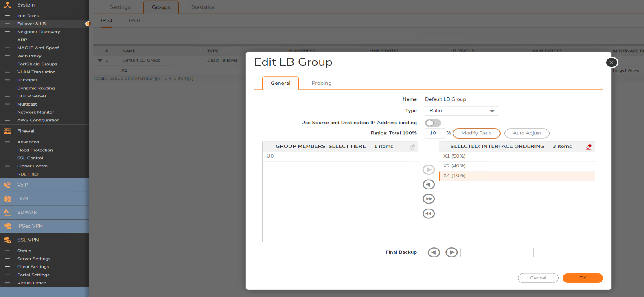Click the SDWAN section icon

click(7, 213)
